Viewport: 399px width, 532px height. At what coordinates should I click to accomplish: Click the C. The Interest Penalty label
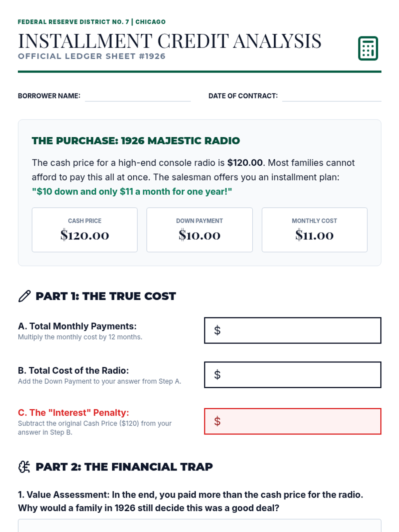click(73, 413)
